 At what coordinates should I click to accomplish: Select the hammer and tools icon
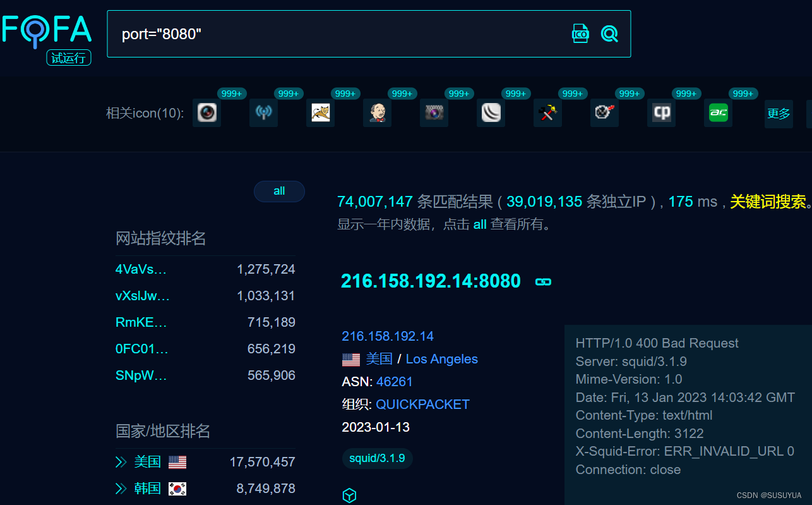(547, 113)
